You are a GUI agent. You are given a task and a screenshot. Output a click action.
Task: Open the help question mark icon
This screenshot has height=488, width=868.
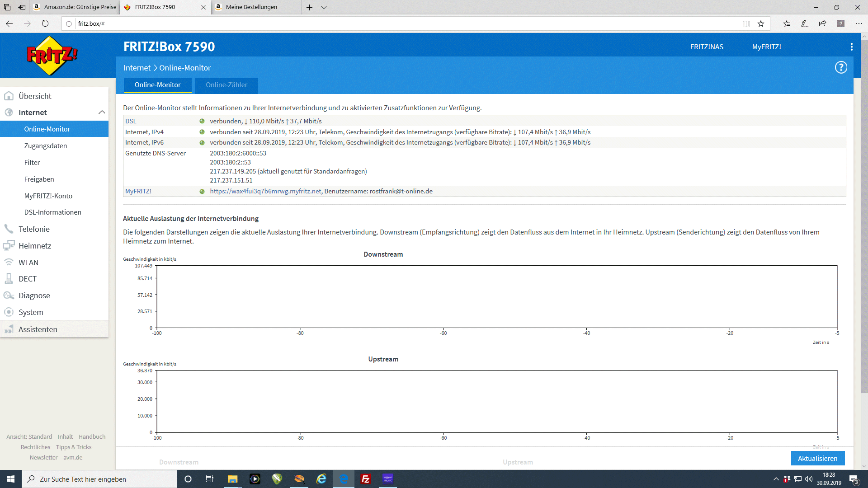coord(841,68)
